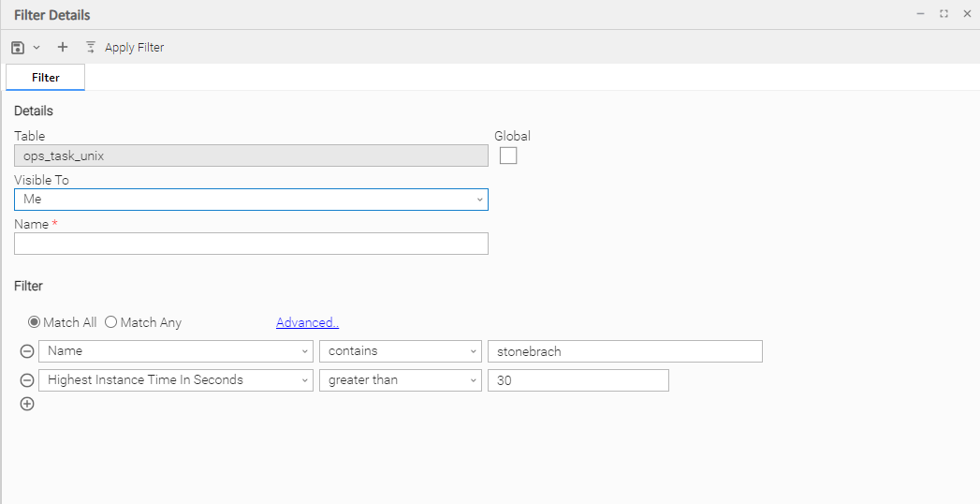Click the plus New icon in toolbar
This screenshot has width=980, height=504.
point(63,47)
